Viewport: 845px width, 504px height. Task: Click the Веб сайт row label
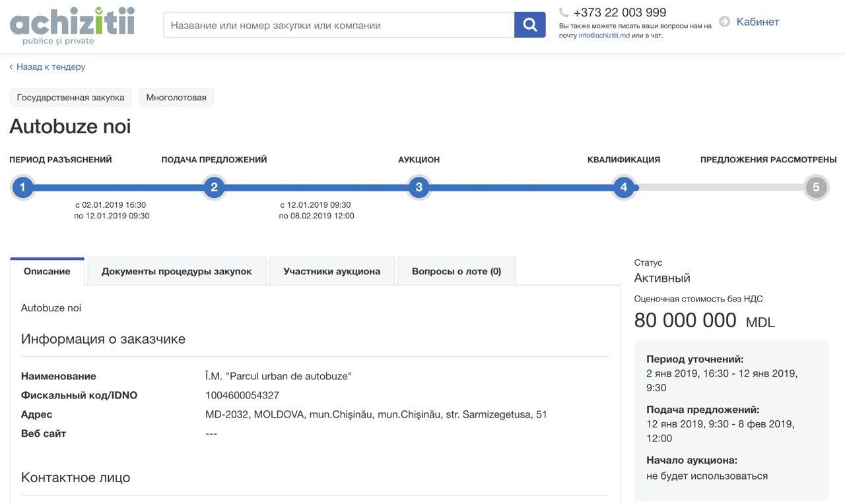click(x=44, y=433)
